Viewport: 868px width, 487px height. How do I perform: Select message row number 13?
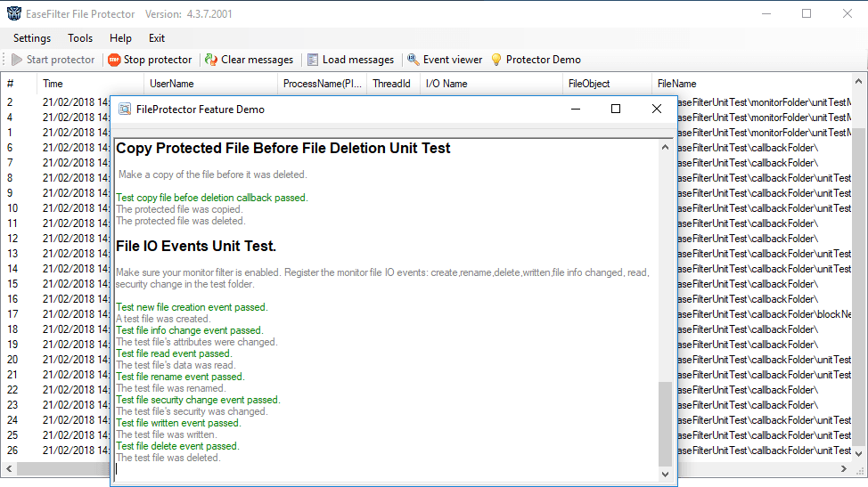coord(12,253)
